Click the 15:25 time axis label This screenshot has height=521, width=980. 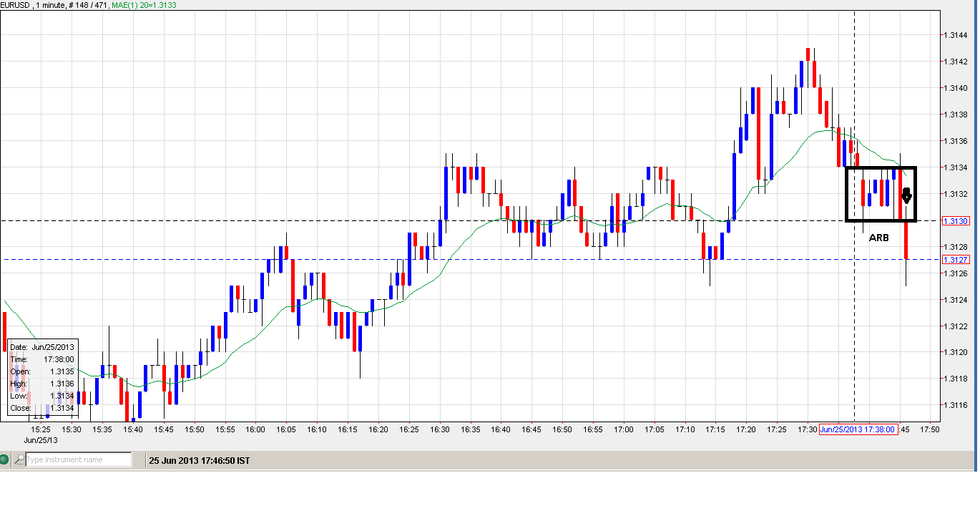pyautogui.click(x=41, y=429)
